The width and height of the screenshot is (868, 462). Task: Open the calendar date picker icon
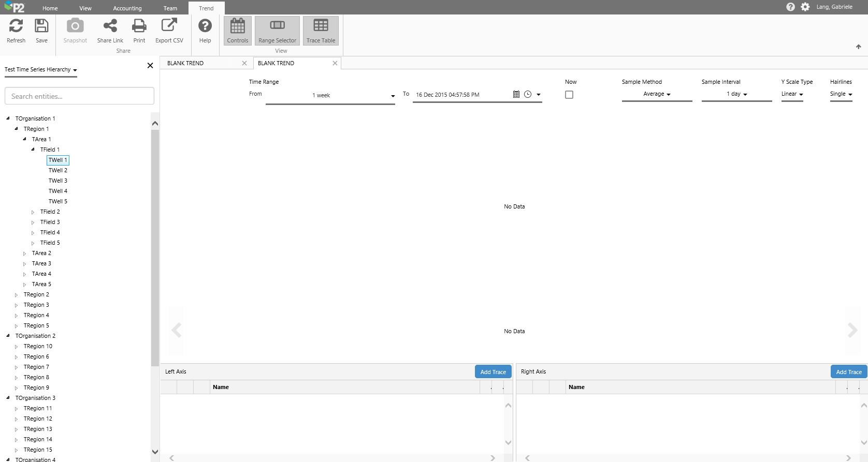click(x=516, y=94)
